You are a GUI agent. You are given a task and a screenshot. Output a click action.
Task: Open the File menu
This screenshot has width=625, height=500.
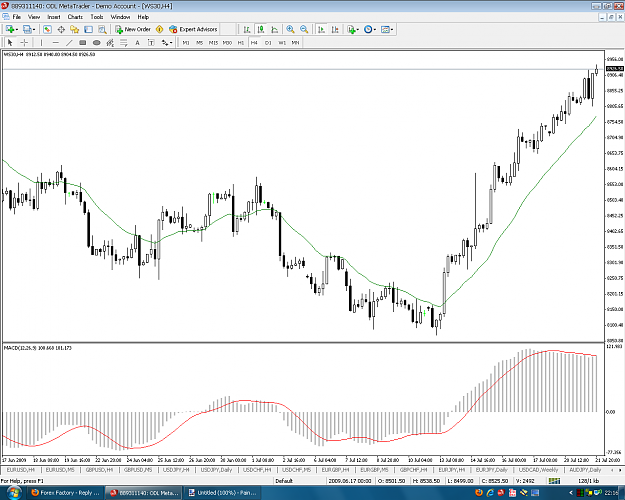(x=16, y=17)
